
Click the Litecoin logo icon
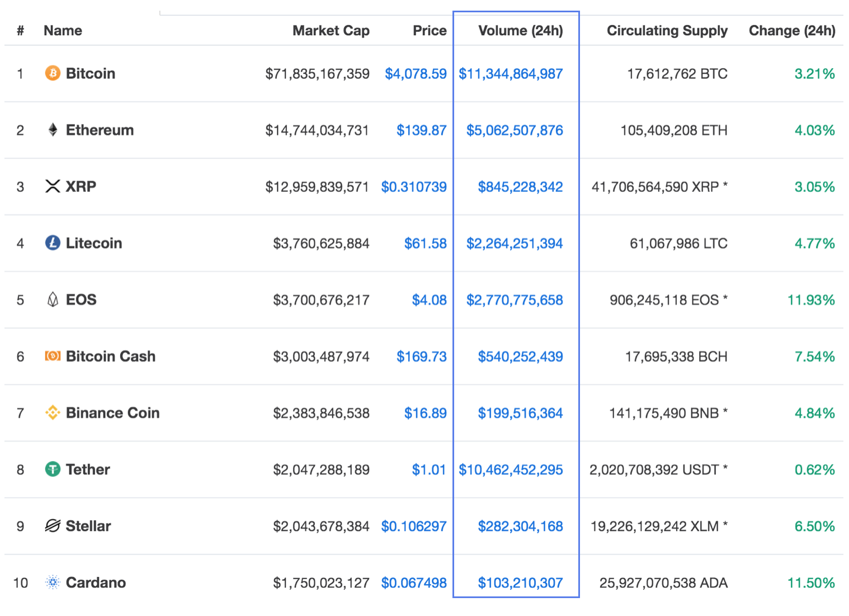(53, 243)
